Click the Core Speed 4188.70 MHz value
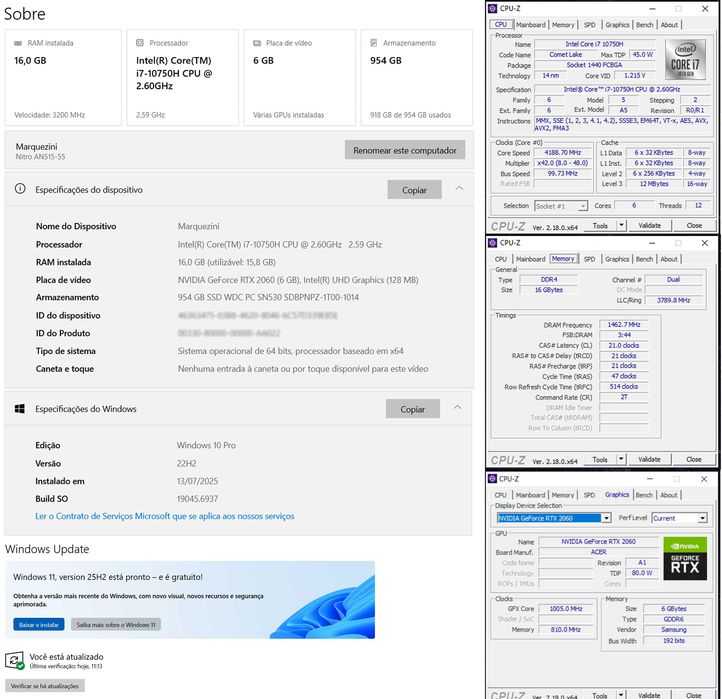This screenshot has height=699, width=722. click(563, 152)
